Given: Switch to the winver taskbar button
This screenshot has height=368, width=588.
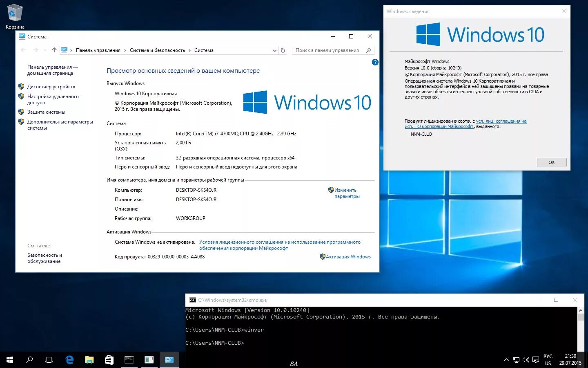Looking at the screenshot, I should [149, 360].
